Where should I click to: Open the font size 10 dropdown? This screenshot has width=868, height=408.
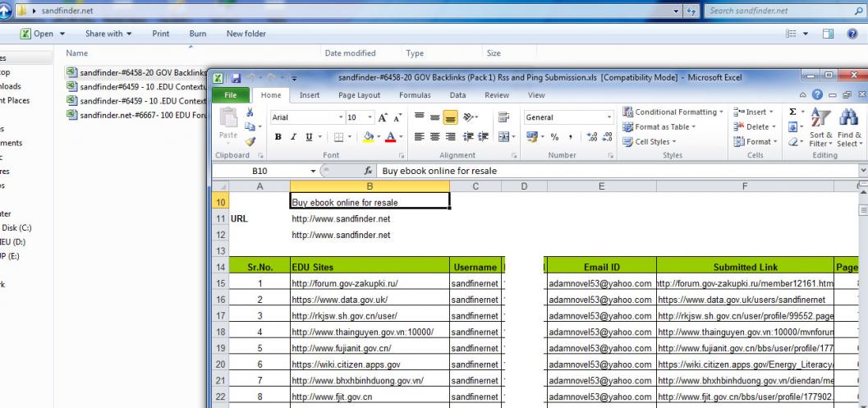pyautogui.click(x=370, y=117)
